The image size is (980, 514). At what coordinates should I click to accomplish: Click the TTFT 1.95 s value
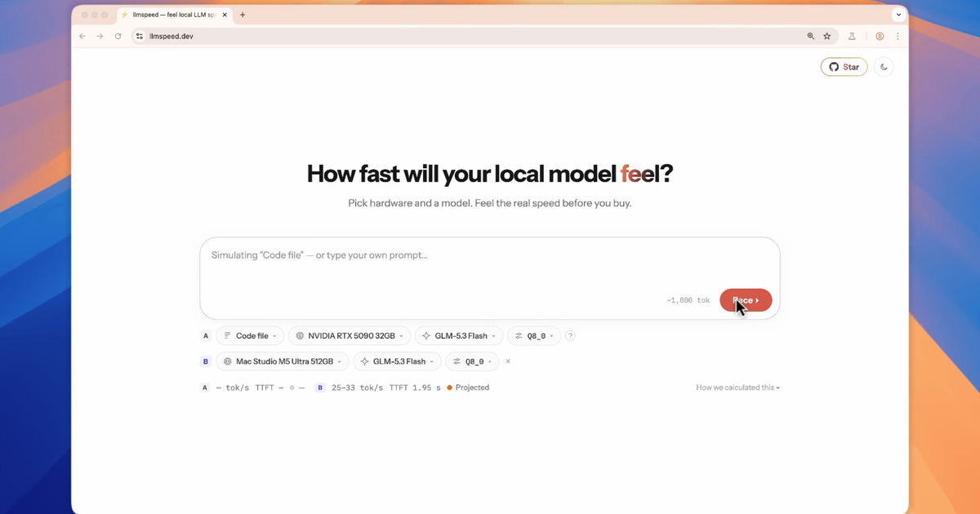[415, 388]
